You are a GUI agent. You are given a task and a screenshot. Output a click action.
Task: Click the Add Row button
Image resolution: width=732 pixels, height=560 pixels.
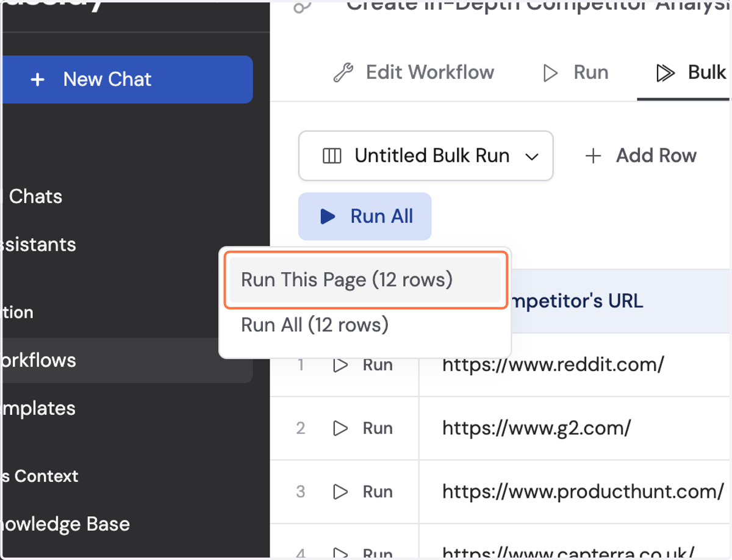click(640, 156)
